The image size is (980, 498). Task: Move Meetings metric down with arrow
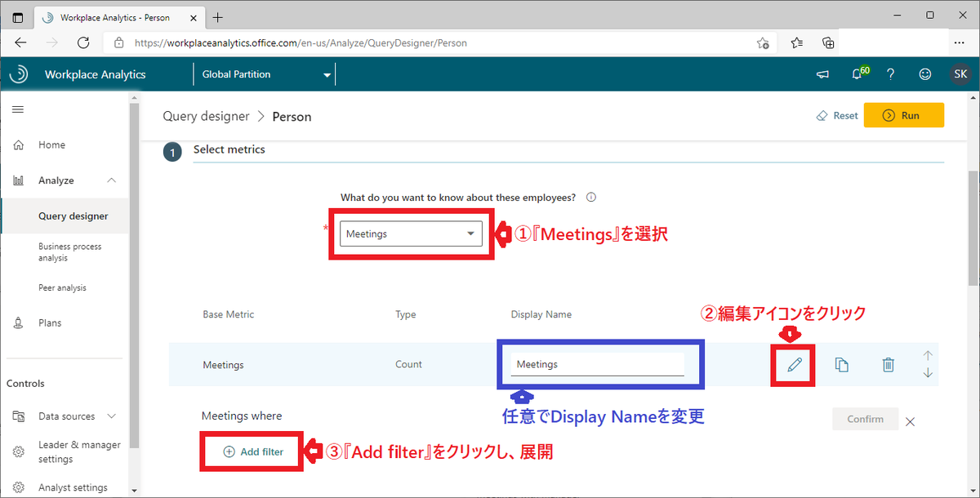coord(928,373)
